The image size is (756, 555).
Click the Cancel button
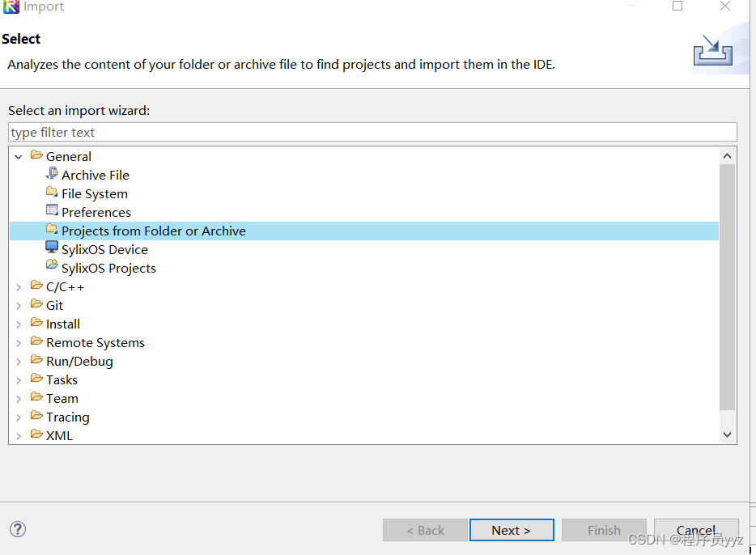tap(696, 530)
